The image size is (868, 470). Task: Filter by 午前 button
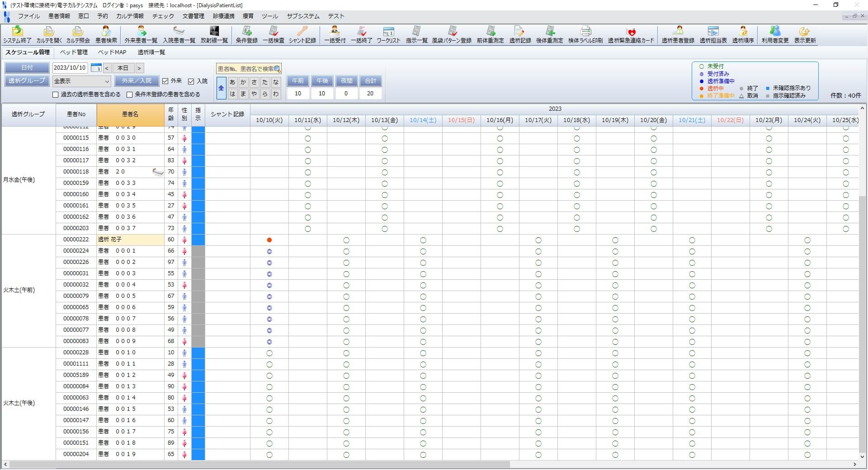pos(297,81)
